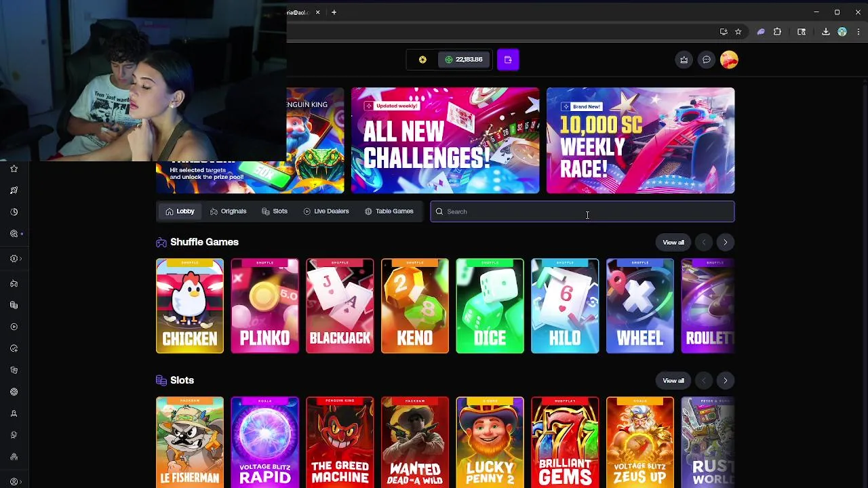
Task: Open browser downloads
Action: (x=825, y=32)
